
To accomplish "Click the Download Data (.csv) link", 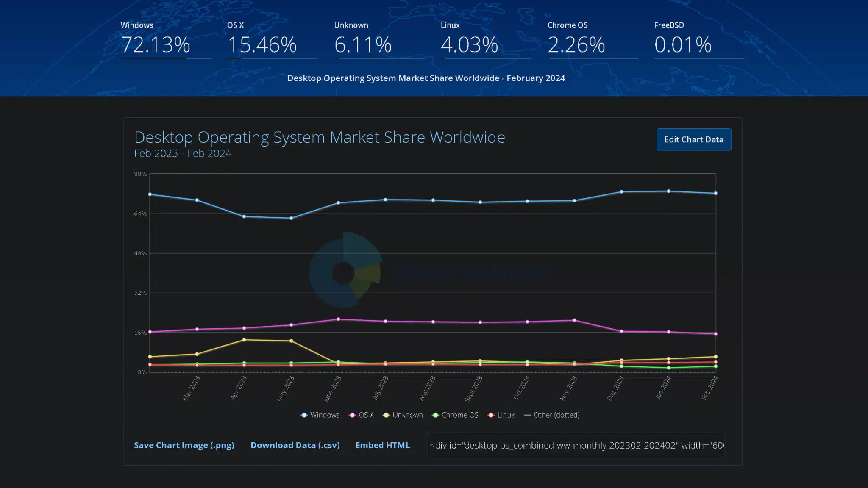I will pos(295,445).
